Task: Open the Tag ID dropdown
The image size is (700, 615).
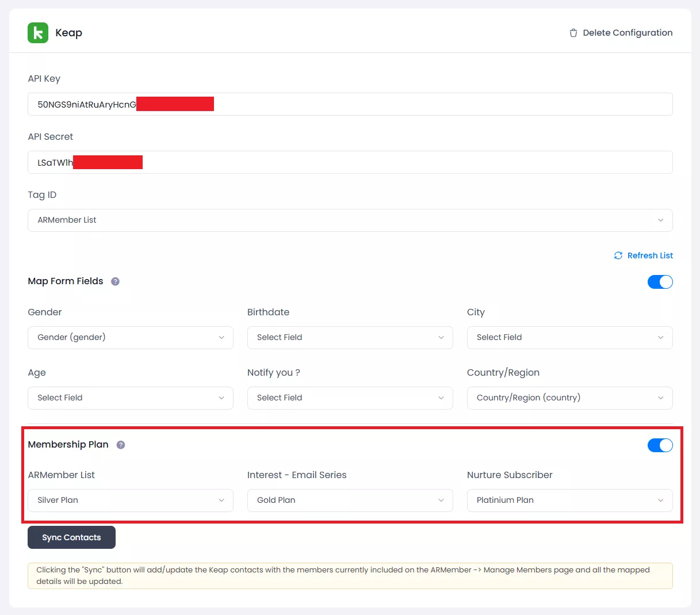Action: click(x=350, y=220)
